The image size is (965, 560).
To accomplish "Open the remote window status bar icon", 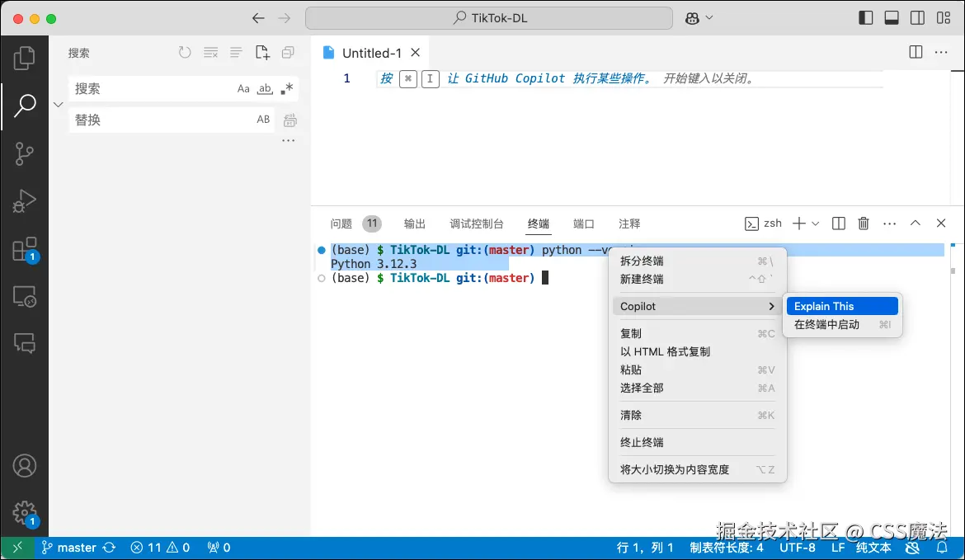I will point(17,547).
